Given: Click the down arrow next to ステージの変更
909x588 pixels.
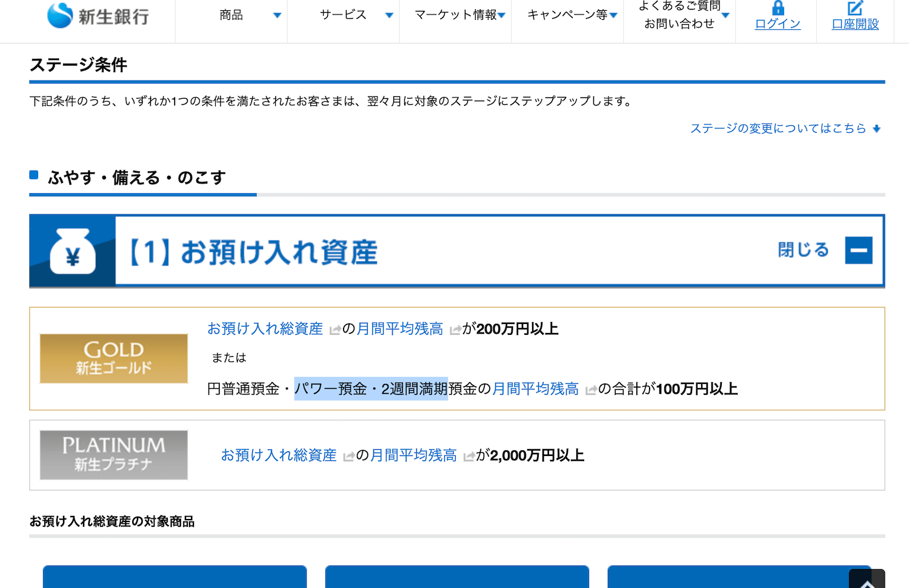Looking at the screenshot, I should point(876,128).
